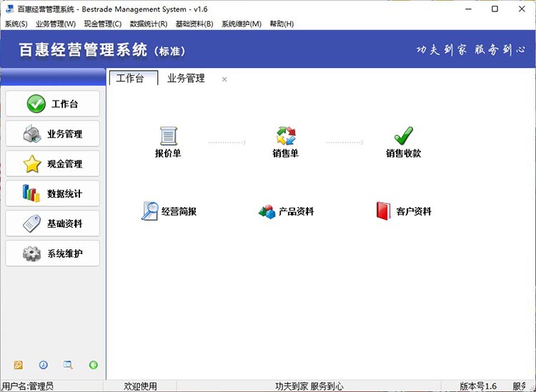The image size is (536, 392).
Task: Click the orange key icon in sidebar footer
Action: tap(18, 365)
